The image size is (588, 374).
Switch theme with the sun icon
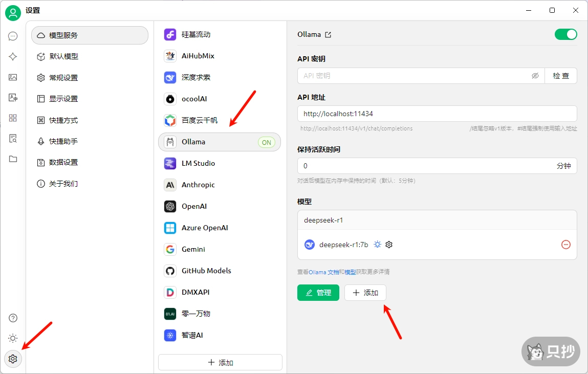pyautogui.click(x=13, y=338)
